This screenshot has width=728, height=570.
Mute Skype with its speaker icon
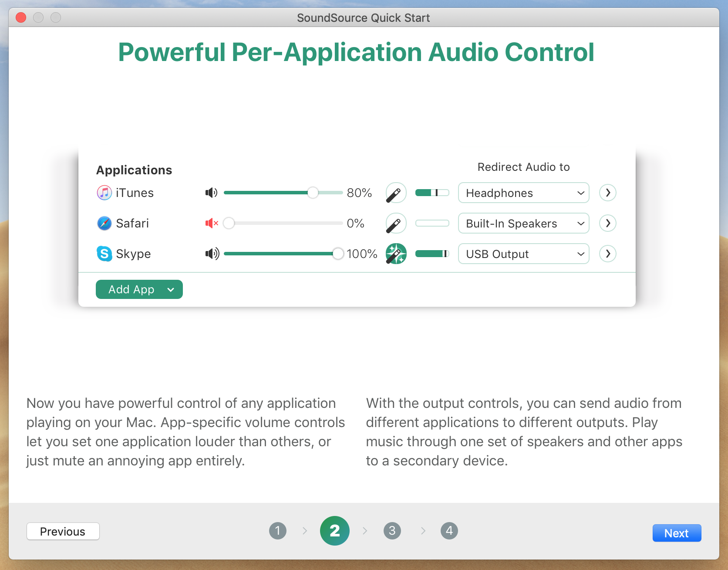(x=212, y=254)
